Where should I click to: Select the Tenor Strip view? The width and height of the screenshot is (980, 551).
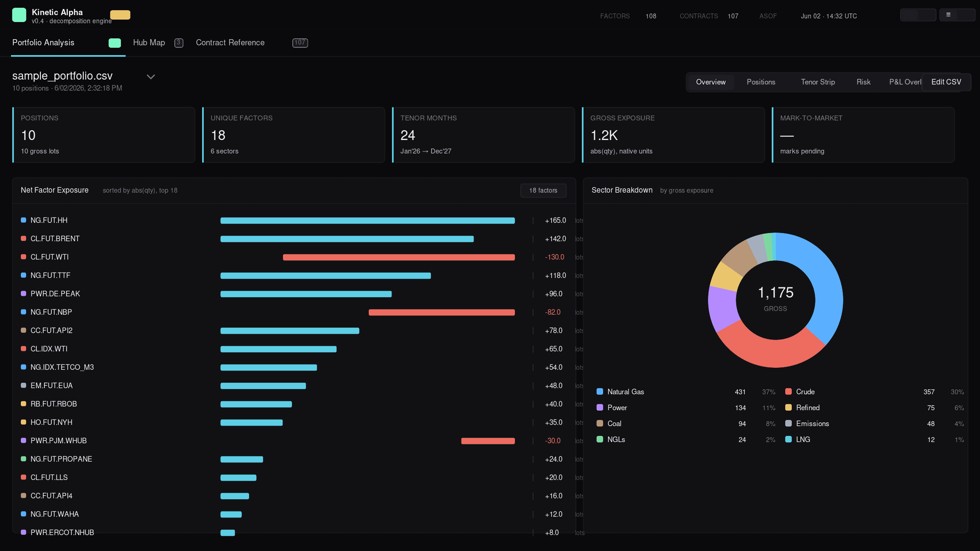pyautogui.click(x=818, y=82)
